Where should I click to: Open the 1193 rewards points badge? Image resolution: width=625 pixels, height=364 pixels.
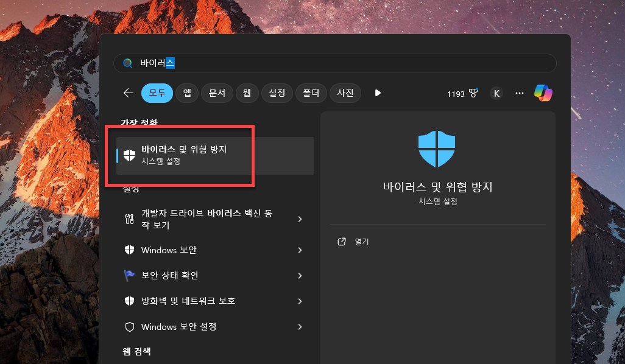pyautogui.click(x=462, y=93)
